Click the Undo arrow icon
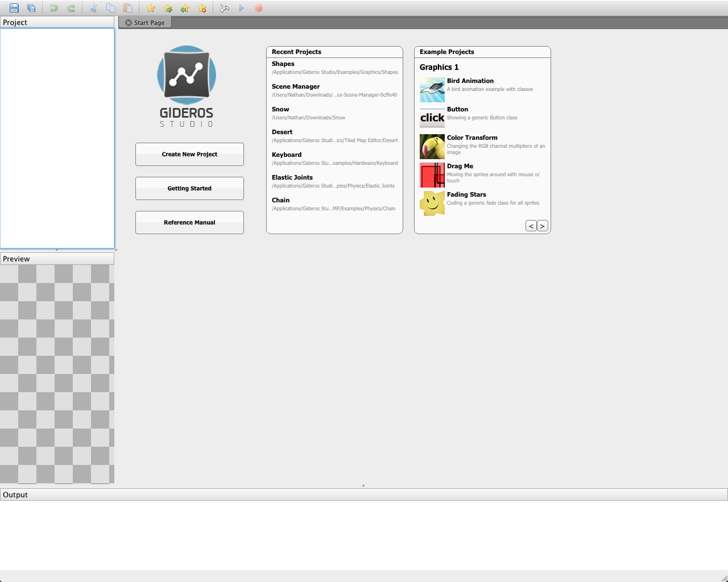Screen dimensions: 728x582 point(54,8)
